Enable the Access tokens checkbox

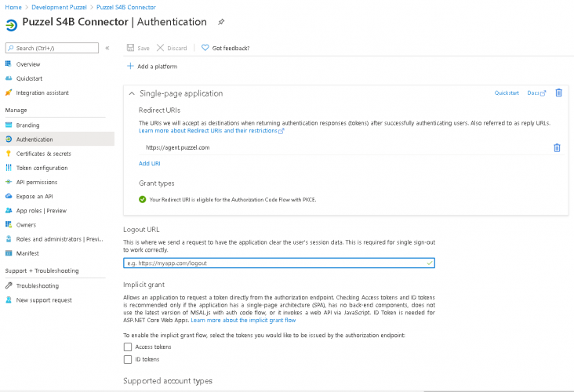pos(128,347)
